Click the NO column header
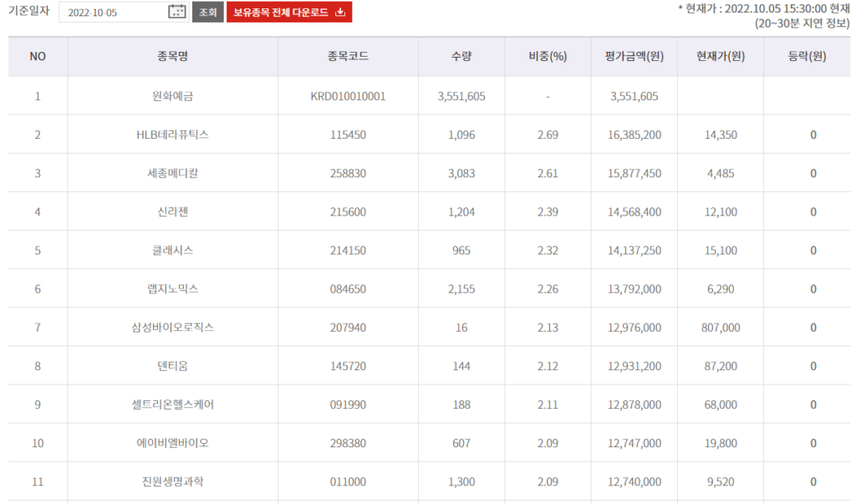This screenshot has width=856, height=504. 38,57
